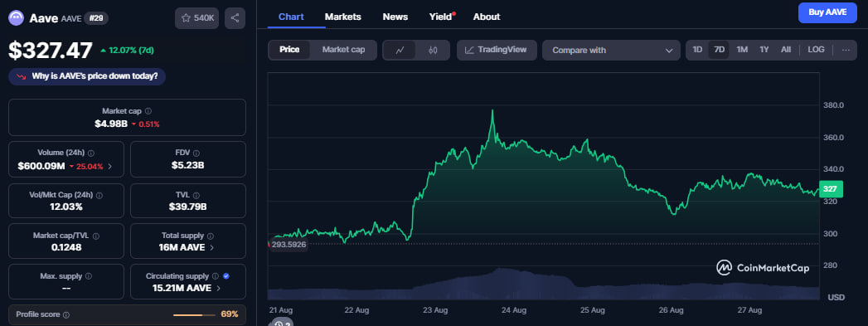Viewport: 868px width, 326px height.
Task: Open the About tab
Action: (487, 17)
